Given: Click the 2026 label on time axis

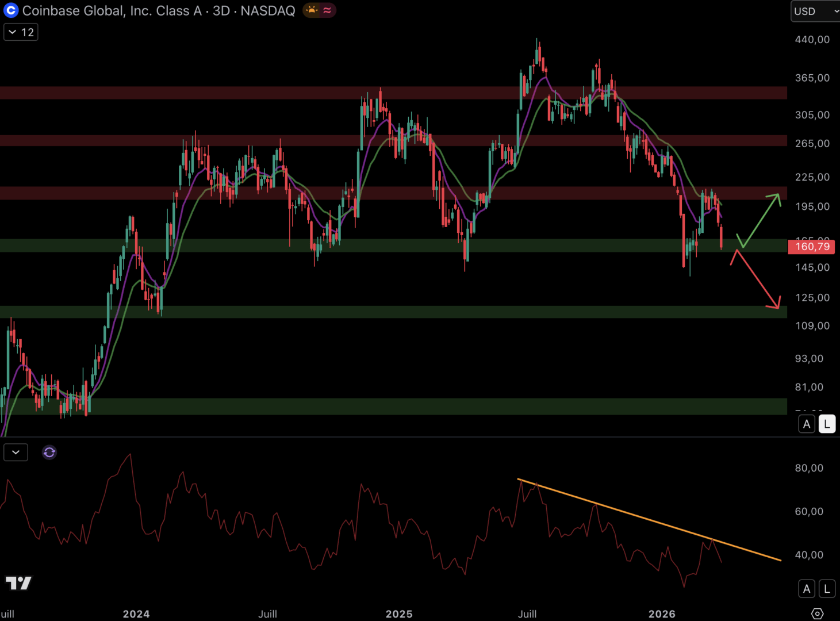Looking at the screenshot, I should pos(662,614).
